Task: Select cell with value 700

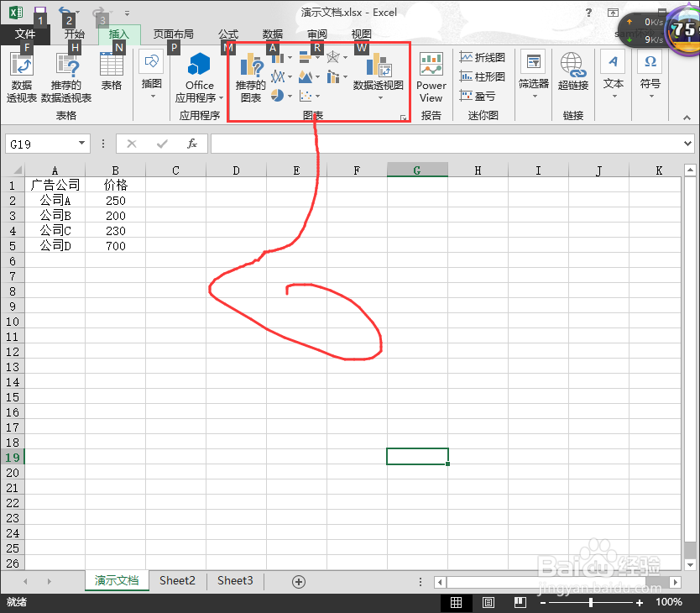Action: [115, 245]
